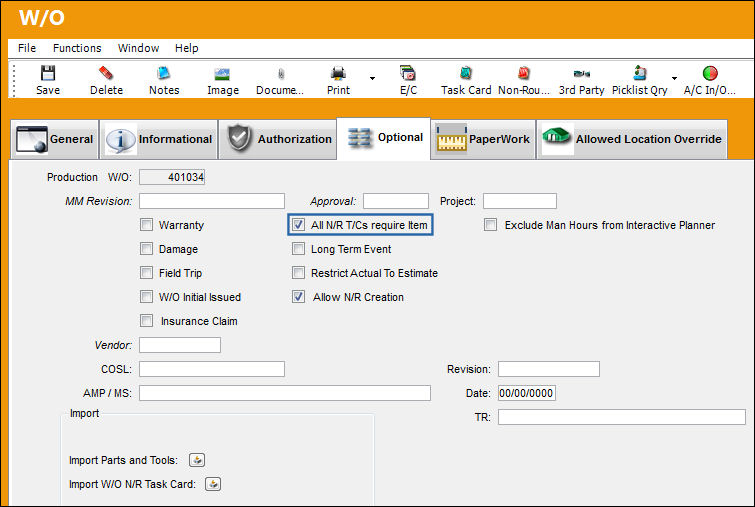Check the Field Trip option
Image resolution: width=755 pixels, height=507 pixels.
pos(146,273)
